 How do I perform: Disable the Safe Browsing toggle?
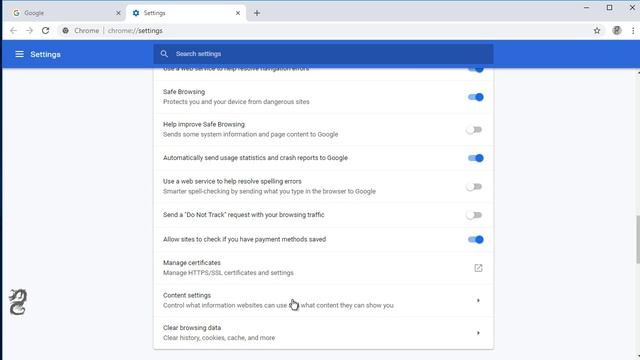(475, 97)
